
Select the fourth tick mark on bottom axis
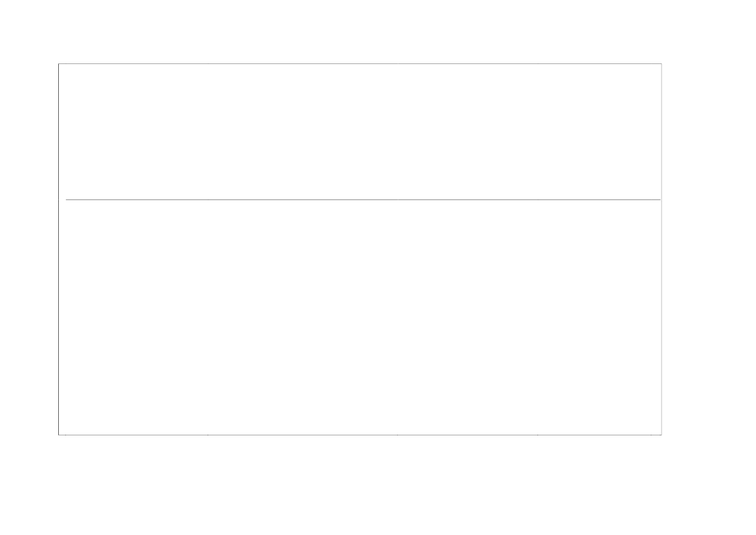[x=537, y=435]
